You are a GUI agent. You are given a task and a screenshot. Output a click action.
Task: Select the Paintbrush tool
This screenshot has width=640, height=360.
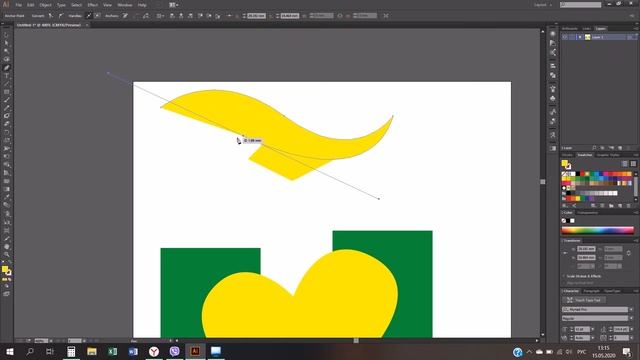7,100
